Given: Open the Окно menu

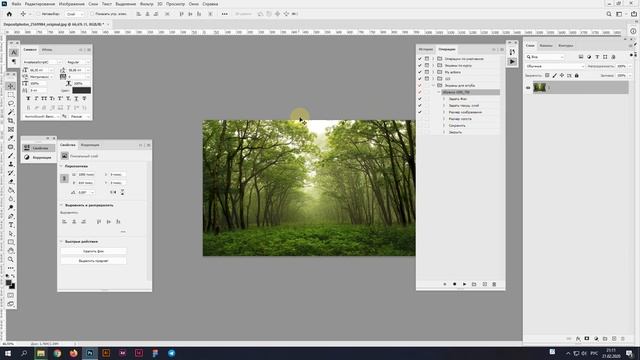Looking at the screenshot, I should pyautogui.click(x=194, y=4).
